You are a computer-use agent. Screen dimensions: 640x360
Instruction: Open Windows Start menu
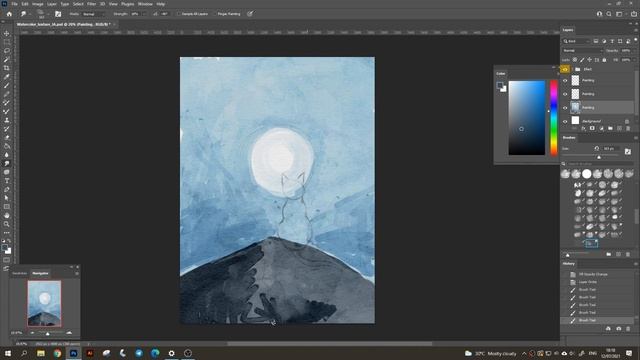pyautogui.click(x=7, y=353)
